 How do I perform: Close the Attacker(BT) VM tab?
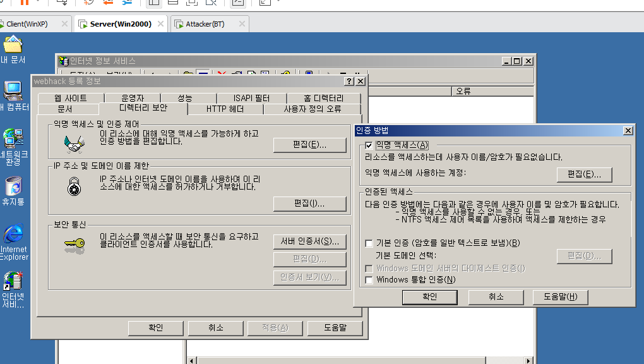[242, 24]
